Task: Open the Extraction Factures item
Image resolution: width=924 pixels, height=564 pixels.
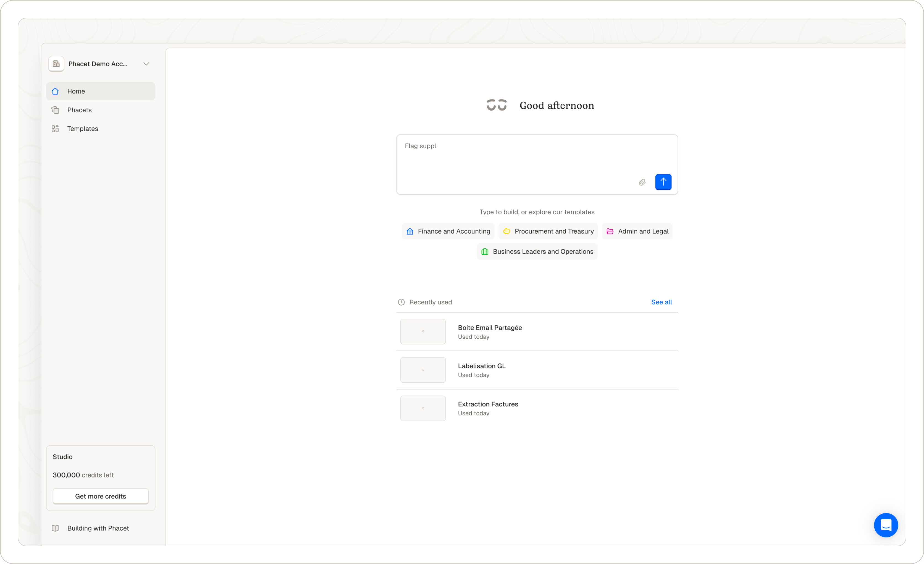Action: click(488, 404)
